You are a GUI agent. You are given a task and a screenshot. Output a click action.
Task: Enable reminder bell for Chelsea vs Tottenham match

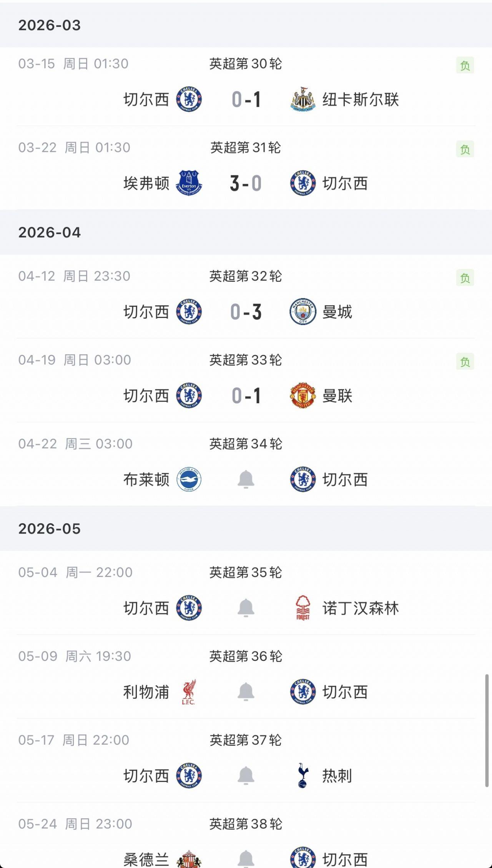(x=246, y=775)
